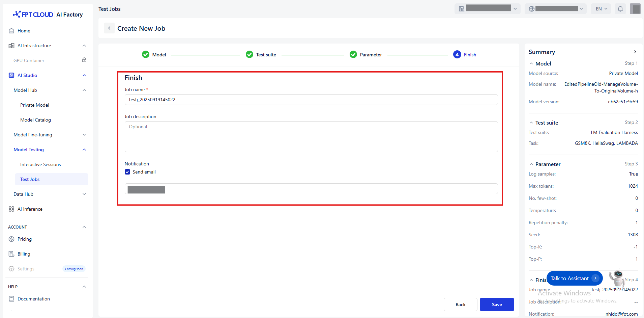Screen dimensions: 644x318
Task: Click the notification bell icon
Action: (620, 9)
